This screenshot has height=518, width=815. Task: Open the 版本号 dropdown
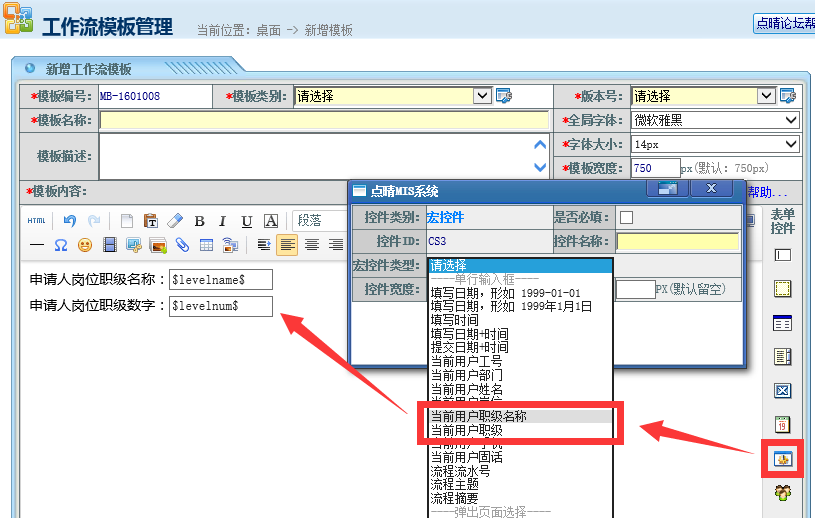(x=766, y=96)
